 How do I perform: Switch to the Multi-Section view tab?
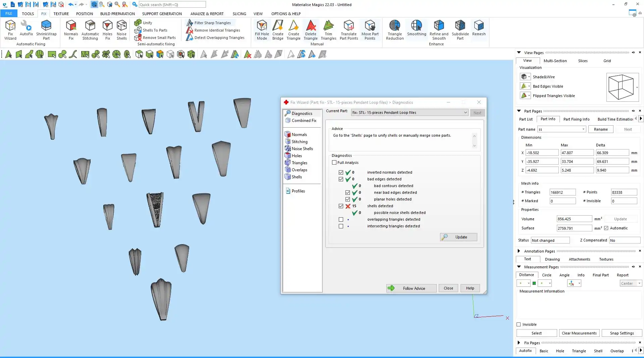(555, 61)
